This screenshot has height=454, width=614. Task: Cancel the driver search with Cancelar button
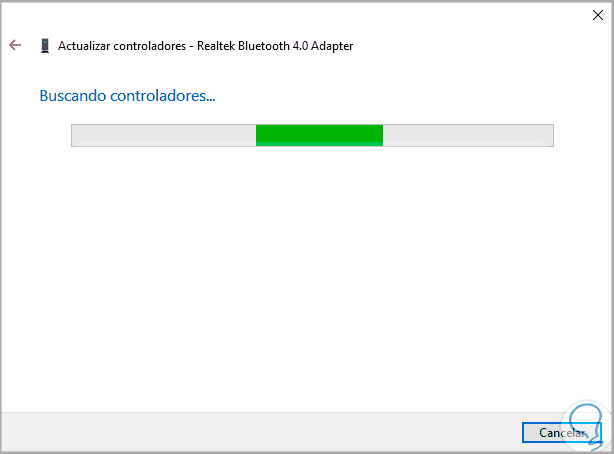pos(561,432)
